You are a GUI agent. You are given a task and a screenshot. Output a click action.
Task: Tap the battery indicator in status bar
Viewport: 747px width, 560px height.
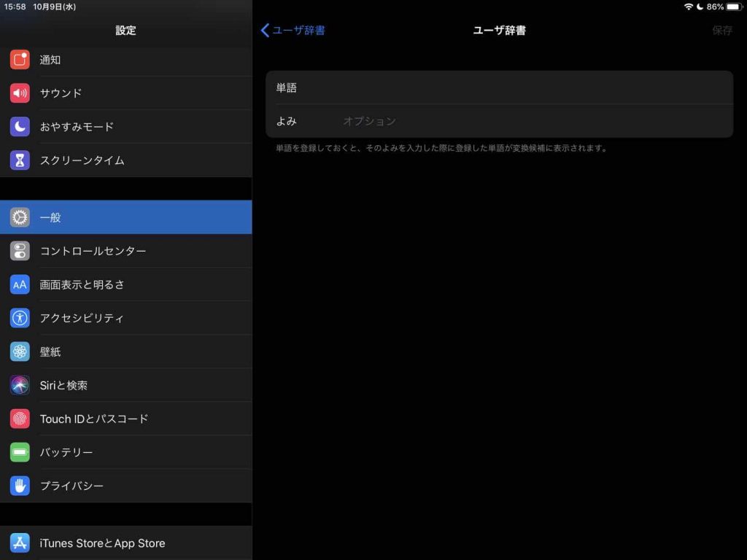[732, 7]
